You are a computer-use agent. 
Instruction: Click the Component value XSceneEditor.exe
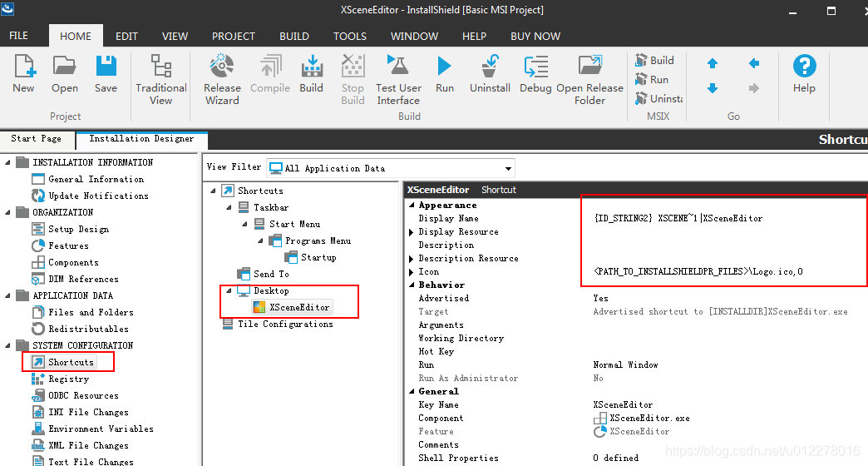pos(649,418)
